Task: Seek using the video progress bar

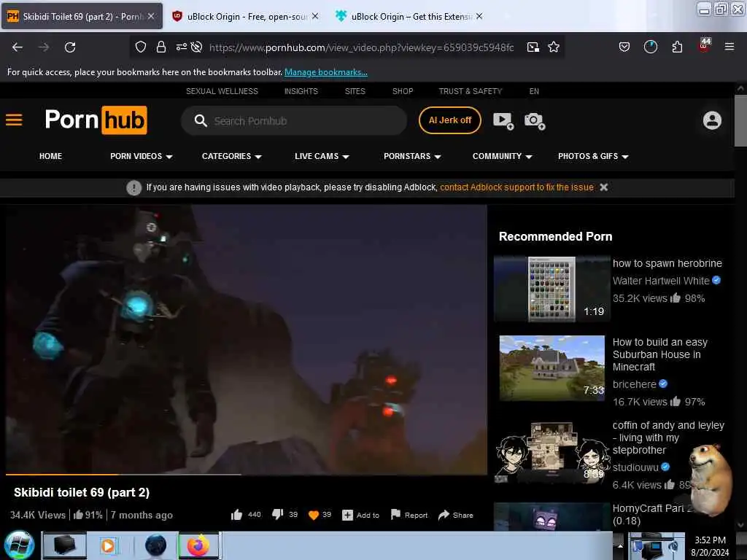Action: [x=247, y=474]
